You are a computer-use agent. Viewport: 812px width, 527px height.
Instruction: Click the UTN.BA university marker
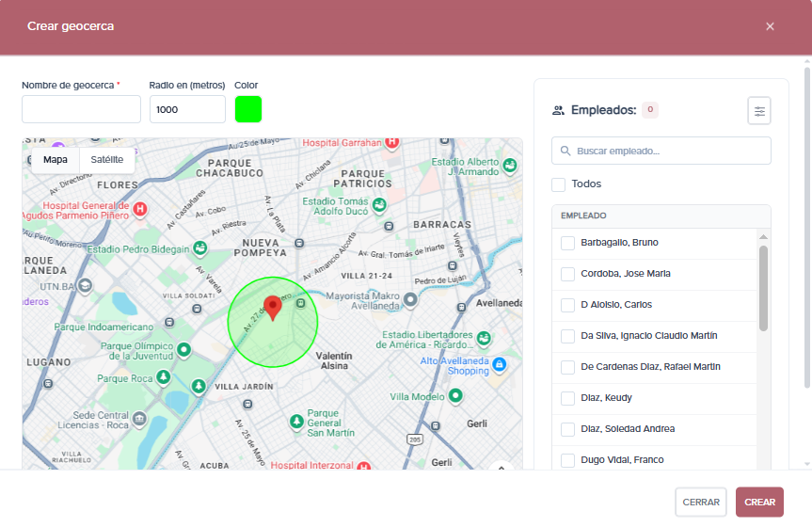86,285
